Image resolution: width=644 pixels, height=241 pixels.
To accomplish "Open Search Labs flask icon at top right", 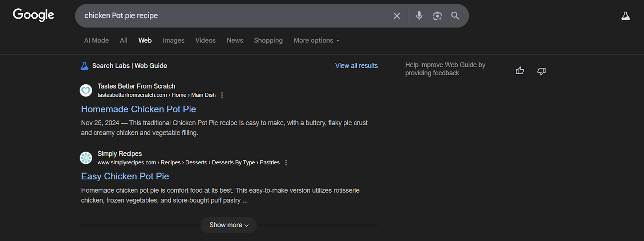I will click(x=625, y=16).
